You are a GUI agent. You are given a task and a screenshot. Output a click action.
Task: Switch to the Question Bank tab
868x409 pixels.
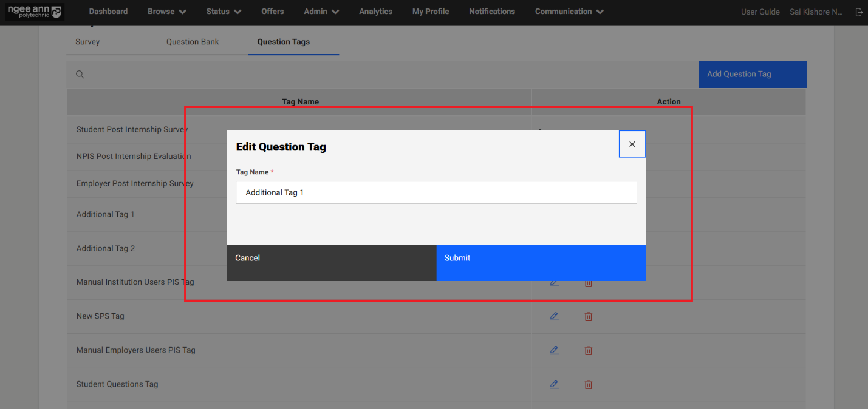click(x=193, y=42)
